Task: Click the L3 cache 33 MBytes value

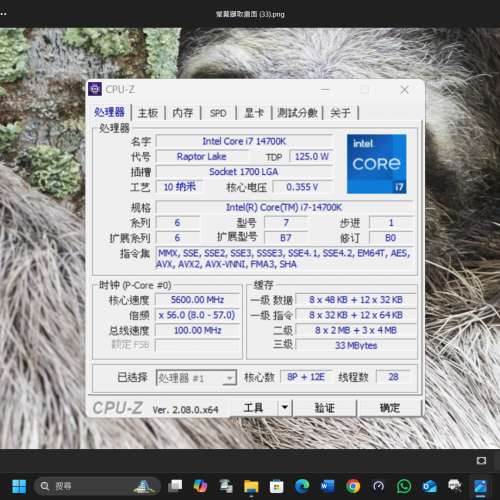Action: pos(356,346)
